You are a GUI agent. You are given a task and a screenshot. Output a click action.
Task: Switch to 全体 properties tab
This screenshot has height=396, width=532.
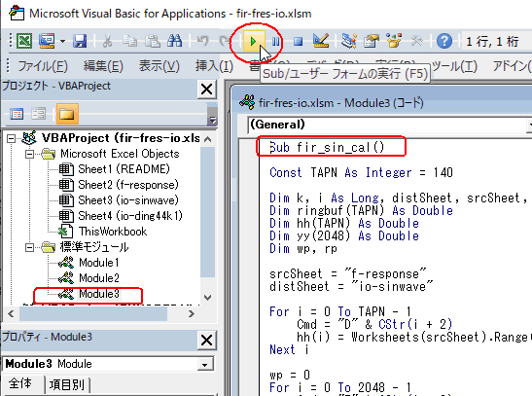point(21,383)
